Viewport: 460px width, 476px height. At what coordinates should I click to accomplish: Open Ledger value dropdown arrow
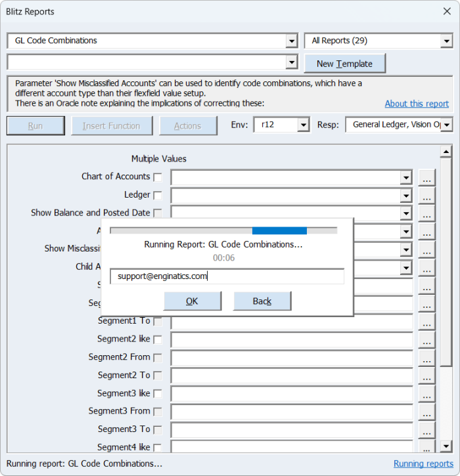pos(406,196)
